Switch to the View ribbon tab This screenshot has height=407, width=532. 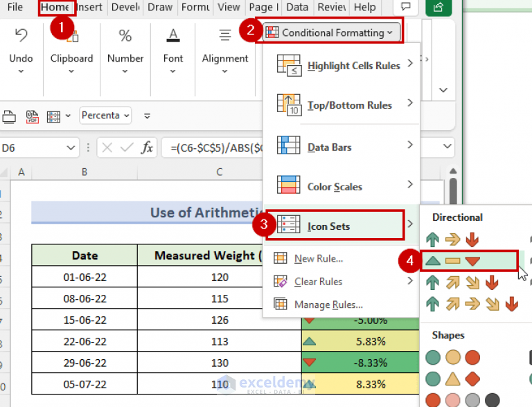[229, 7]
